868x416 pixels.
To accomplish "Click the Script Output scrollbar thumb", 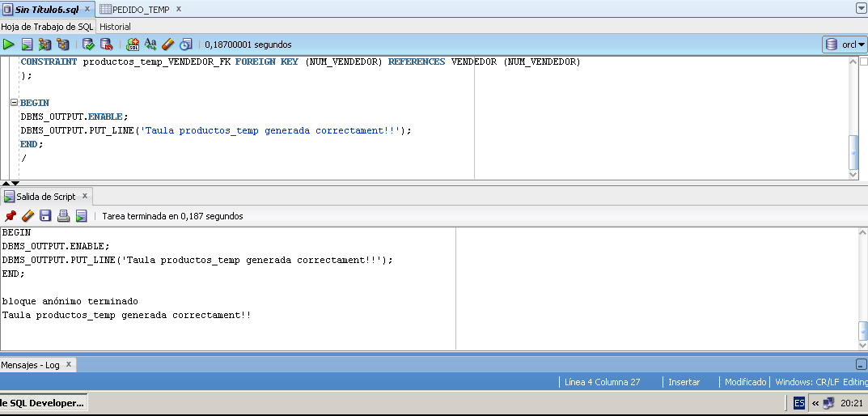I will point(863,330).
